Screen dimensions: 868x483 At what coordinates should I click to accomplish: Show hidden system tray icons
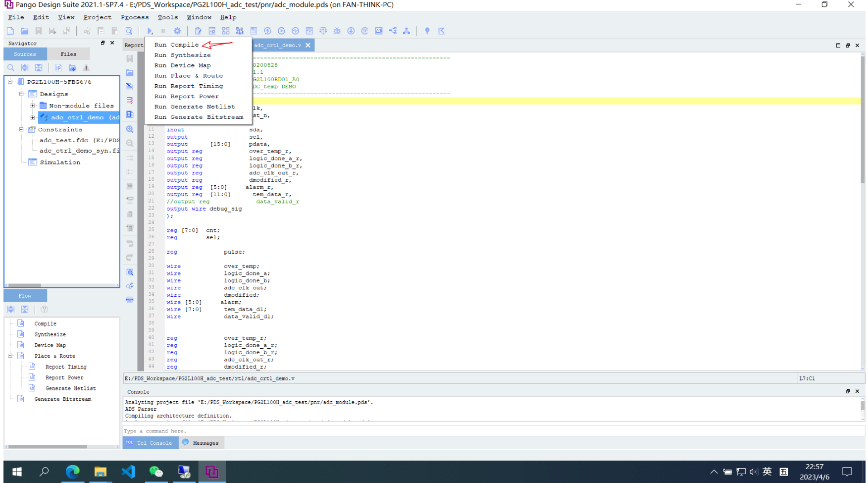point(714,472)
